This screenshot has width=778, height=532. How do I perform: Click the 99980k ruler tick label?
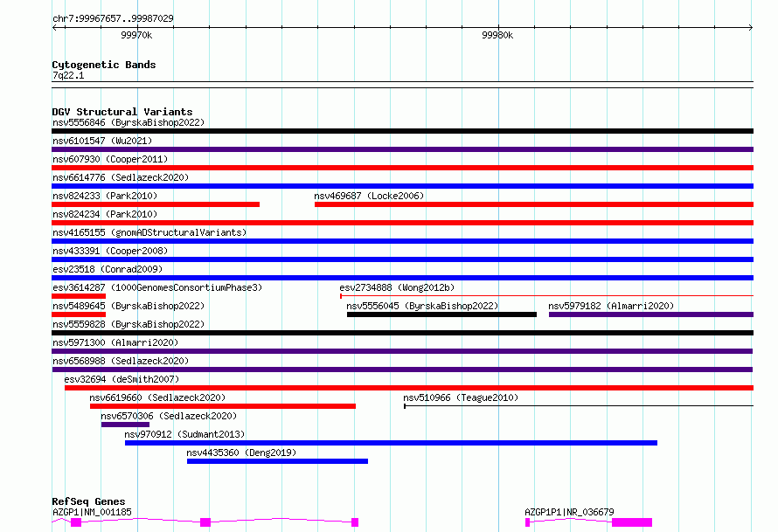[497, 35]
